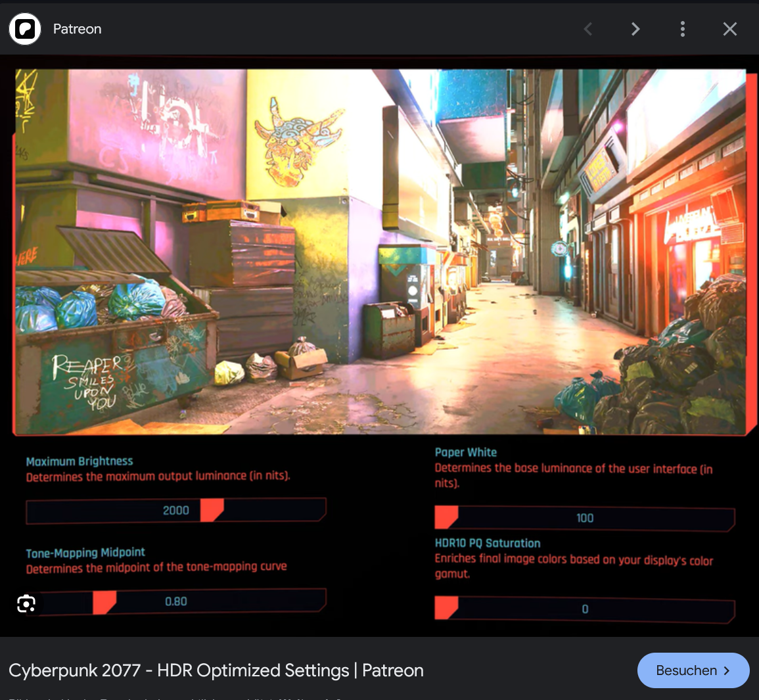This screenshot has width=759, height=700.
Task: Click the HDR10 PQ Saturation label
Action: (488, 543)
